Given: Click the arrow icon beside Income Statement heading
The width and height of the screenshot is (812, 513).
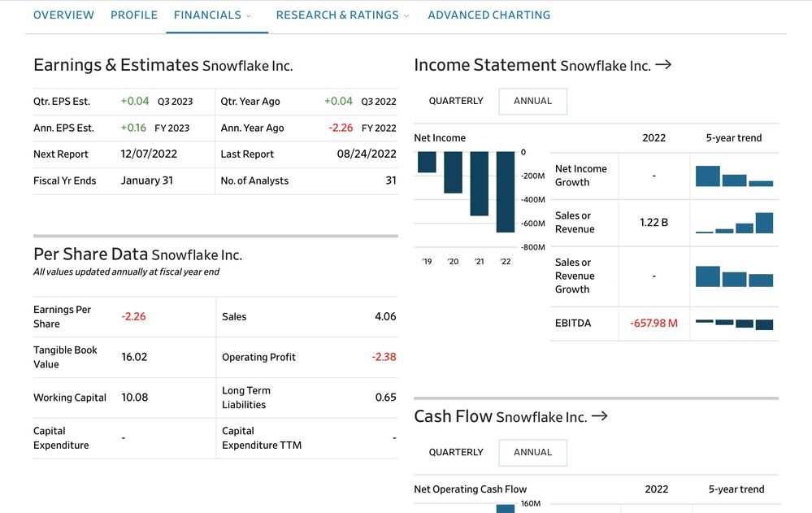Looking at the screenshot, I should pos(663,65).
